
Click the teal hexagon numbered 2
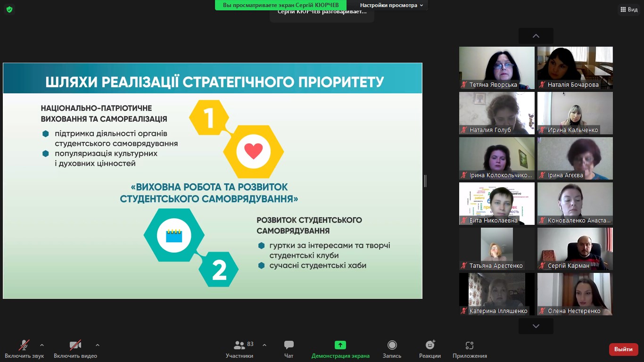(219, 270)
